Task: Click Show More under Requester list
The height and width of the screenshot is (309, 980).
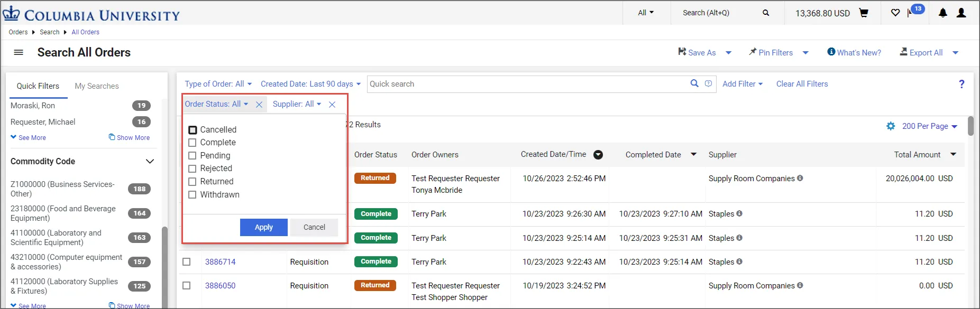Action: pos(129,137)
